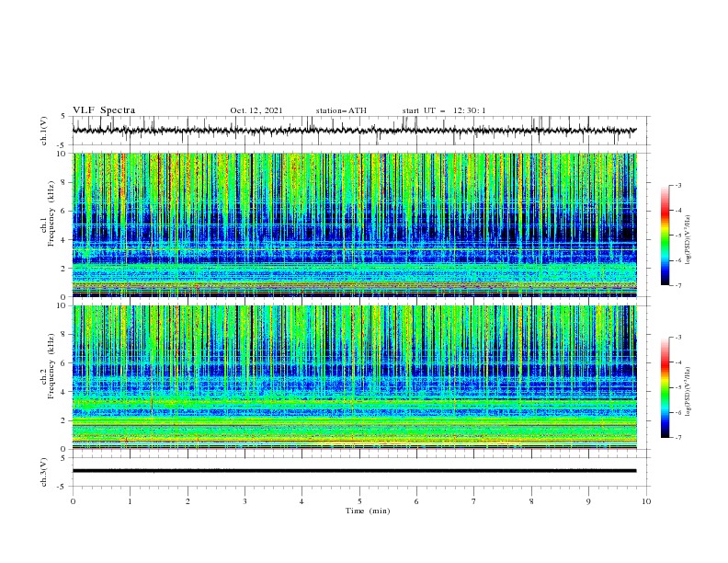The width and height of the screenshot is (728, 563).
Task: Click tick label 8 on time axis
Action: click(531, 501)
